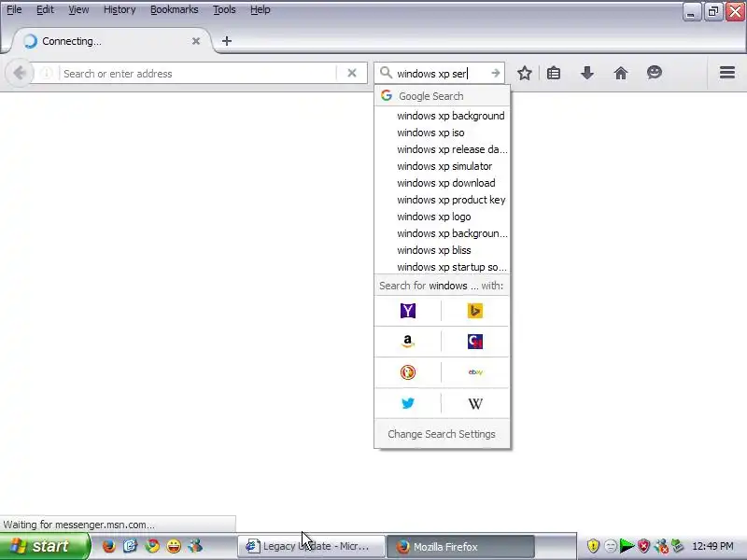Click the MSN Messenger quick launch icon
This screenshot has width=747, height=560.
click(195, 546)
